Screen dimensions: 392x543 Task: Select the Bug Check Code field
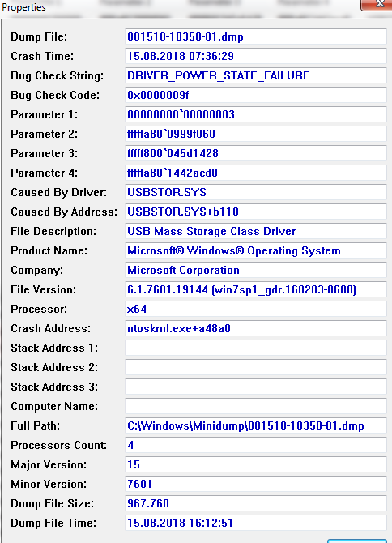(x=256, y=95)
